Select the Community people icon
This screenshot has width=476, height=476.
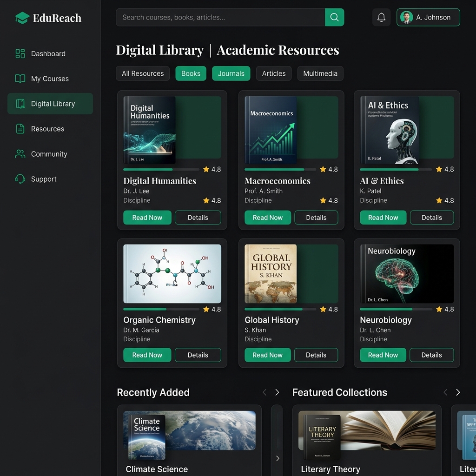(x=20, y=154)
